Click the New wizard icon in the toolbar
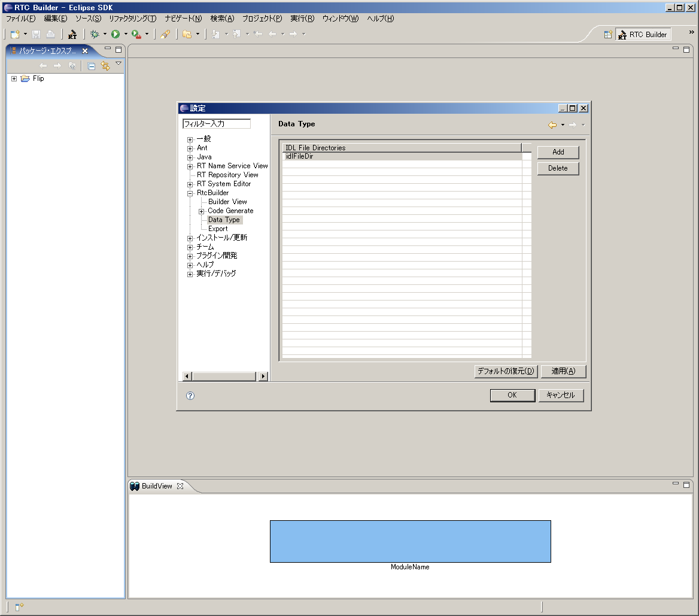Screen dimensions: 699x616 [15, 34]
